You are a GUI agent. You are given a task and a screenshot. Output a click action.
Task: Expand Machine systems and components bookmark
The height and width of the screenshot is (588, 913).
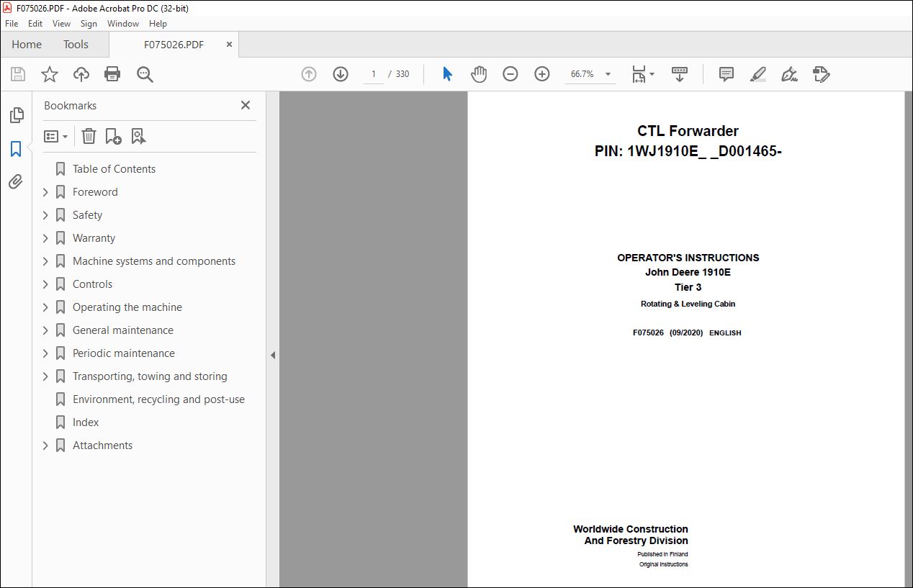point(45,261)
